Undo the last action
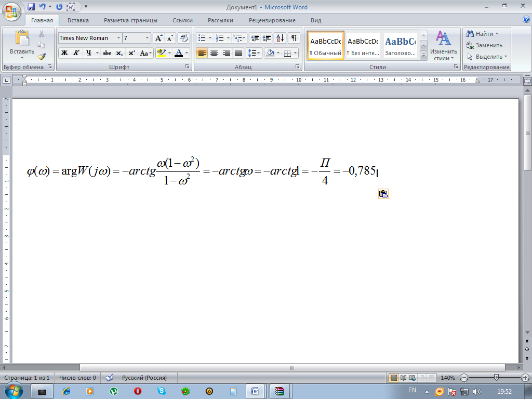The width and height of the screenshot is (532, 399). pos(42,6)
